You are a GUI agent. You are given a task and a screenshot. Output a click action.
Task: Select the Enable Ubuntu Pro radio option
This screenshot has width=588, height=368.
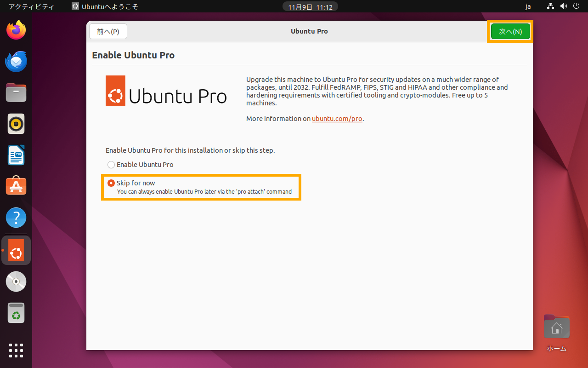[x=140, y=165]
